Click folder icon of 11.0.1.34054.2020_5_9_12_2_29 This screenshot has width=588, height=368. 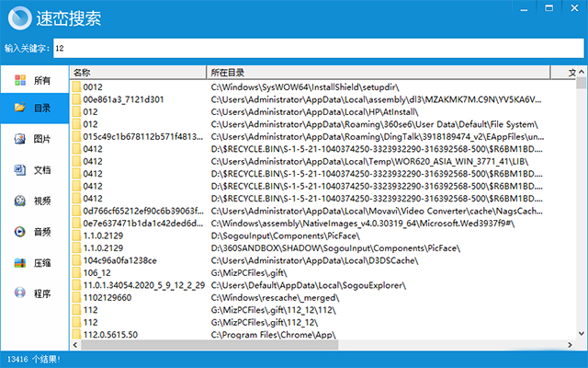76,285
